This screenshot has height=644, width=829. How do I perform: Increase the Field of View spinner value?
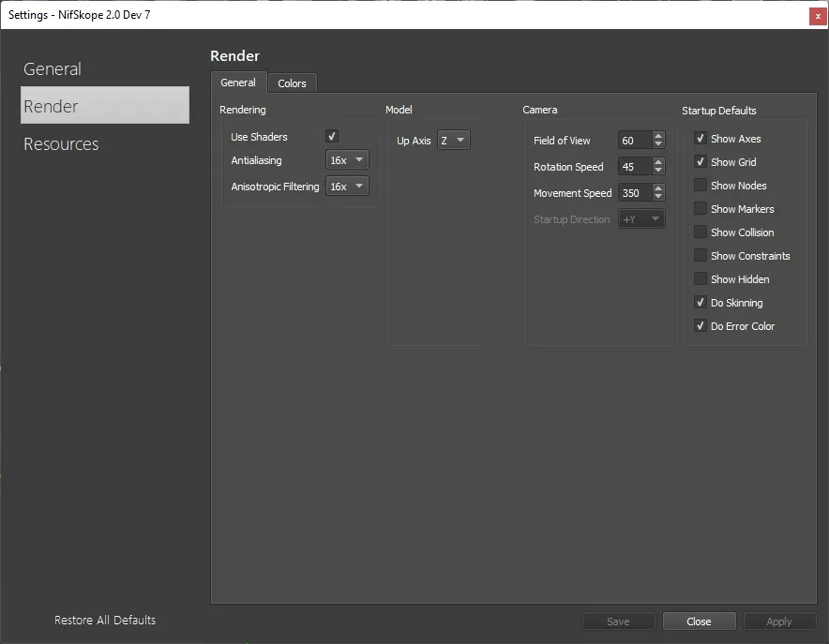tap(657, 136)
